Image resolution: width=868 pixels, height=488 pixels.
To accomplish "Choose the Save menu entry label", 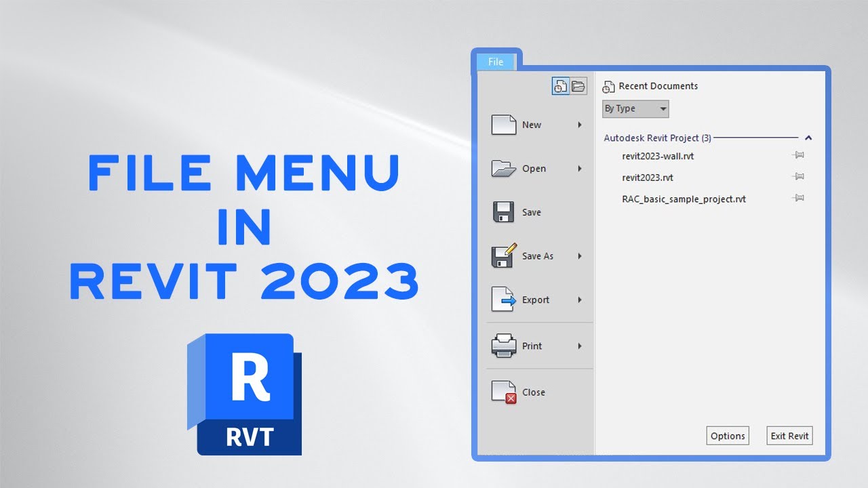I will point(532,212).
